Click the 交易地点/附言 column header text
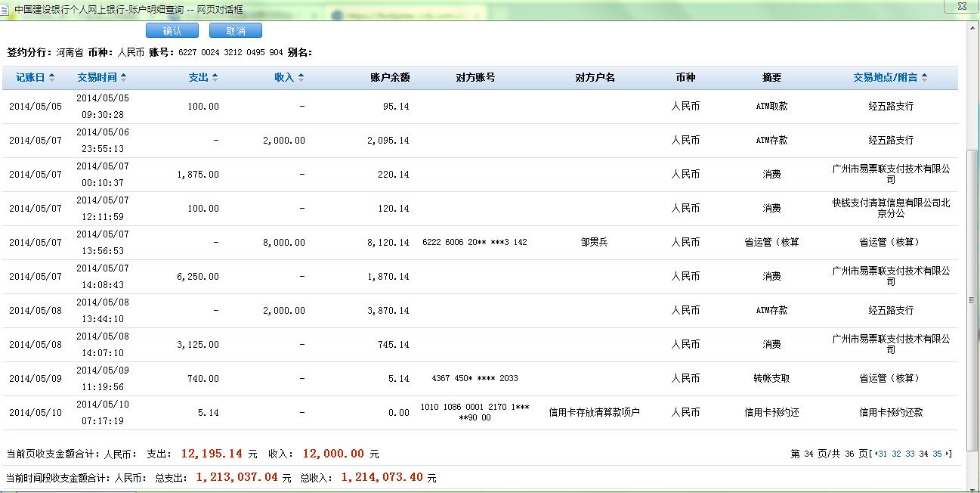The width and height of the screenshot is (980, 493). coord(885,78)
